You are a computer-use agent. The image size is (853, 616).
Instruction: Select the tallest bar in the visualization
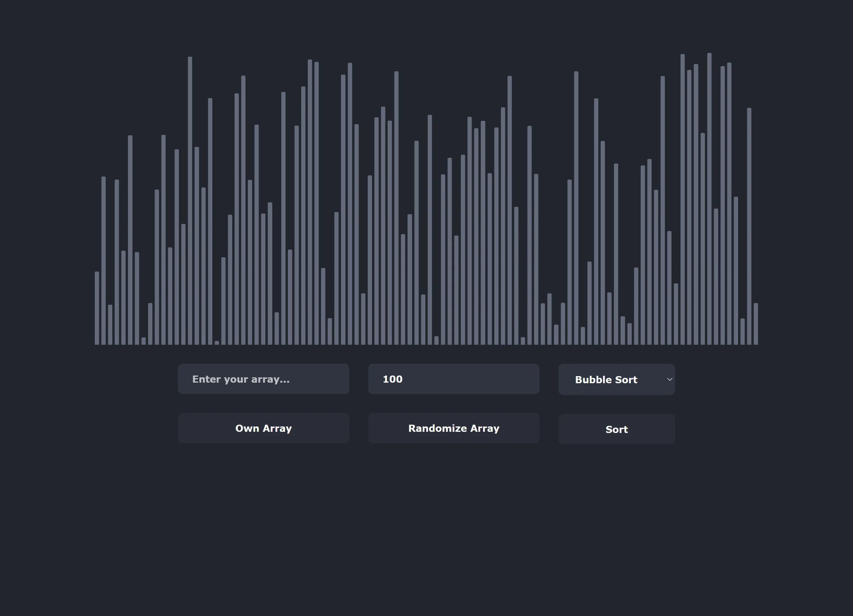(709, 188)
